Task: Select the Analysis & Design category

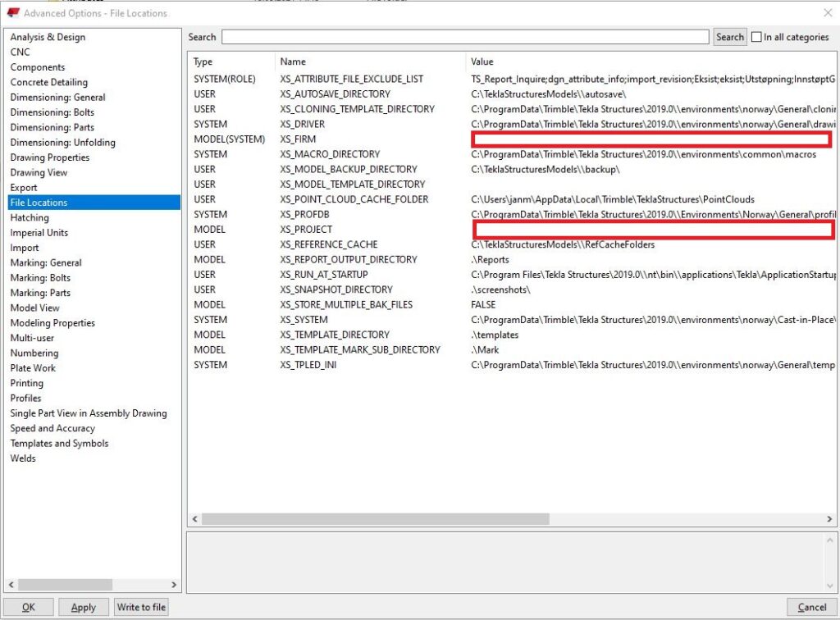Action: coord(48,37)
